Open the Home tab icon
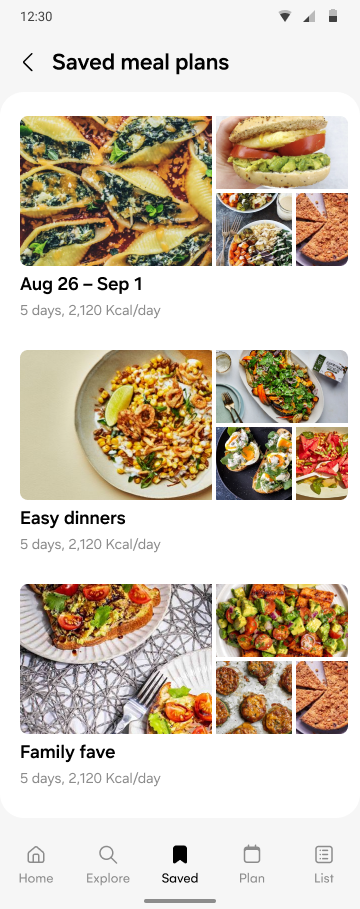The width and height of the screenshot is (360, 909). [36, 854]
